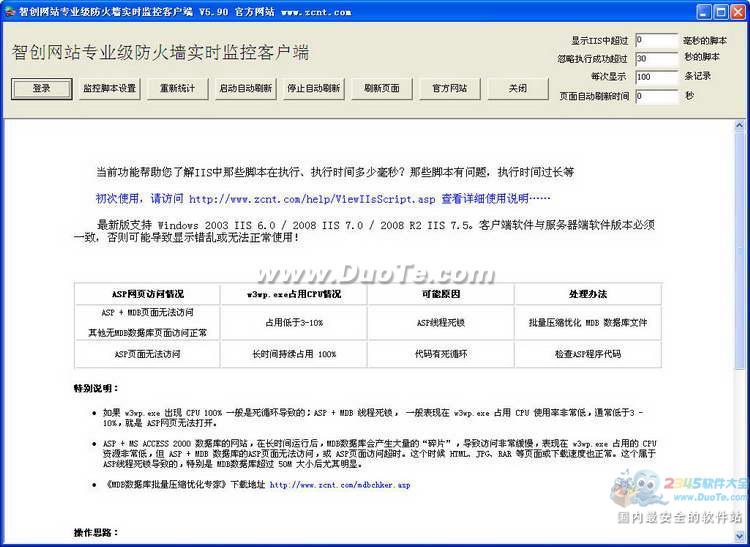Click the 'ASP + MDB页面无法访问' cell
The width and height of the screenshot is (750, 547).
[147, 313]
